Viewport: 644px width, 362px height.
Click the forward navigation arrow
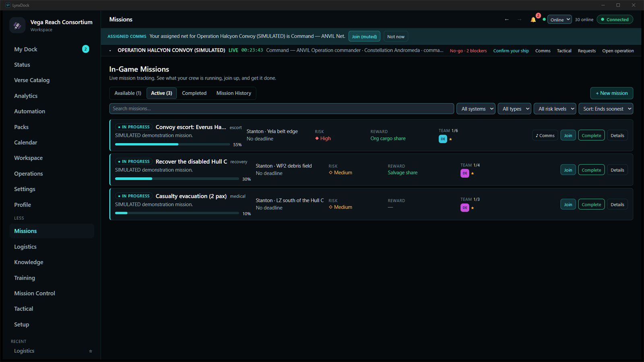pos(519,20)
